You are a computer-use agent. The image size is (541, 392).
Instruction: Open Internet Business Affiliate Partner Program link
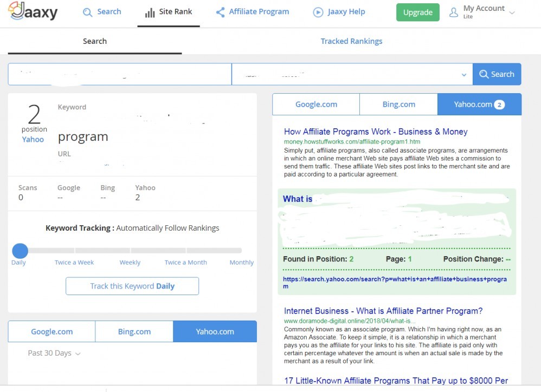click(x=383, y=311)
